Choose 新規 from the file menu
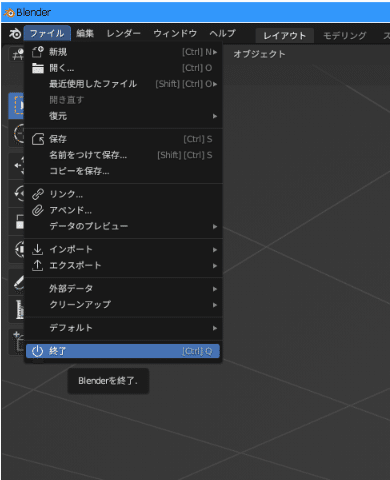The width and height of the screenshot is (390, 480). click(x=123, y=52)
